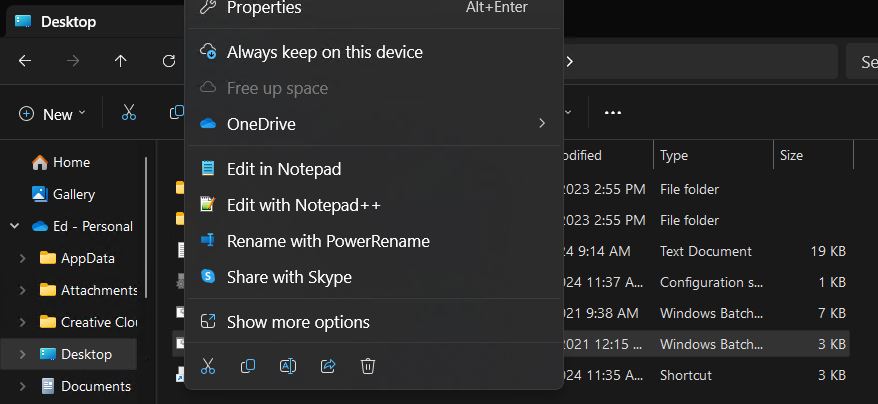This screenshot has width=878, height=404.
Task: Expand the OneDrive submenu
Action: (x=373, y=123)
